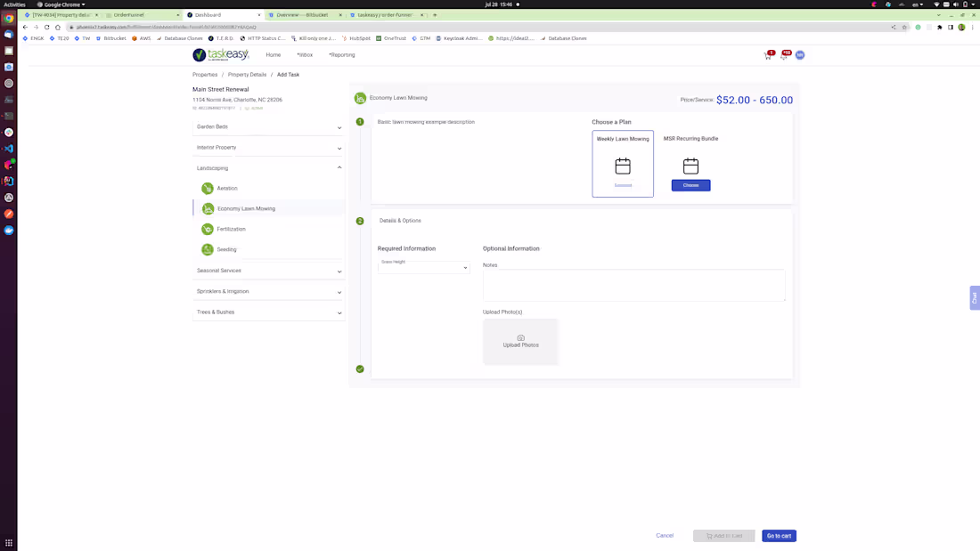This screenshot has width=980, height=551.
Task: Open the Chat side tab
Action: coord(975,298)
